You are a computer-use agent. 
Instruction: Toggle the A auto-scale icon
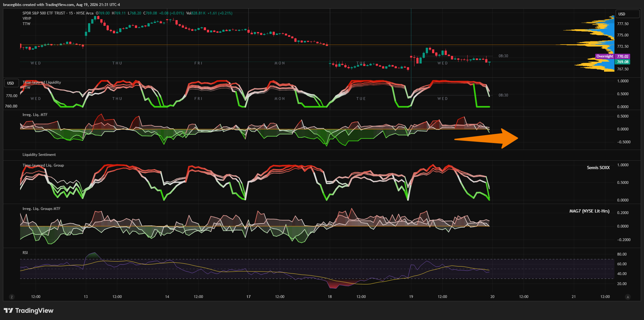(x=628, y=297)
